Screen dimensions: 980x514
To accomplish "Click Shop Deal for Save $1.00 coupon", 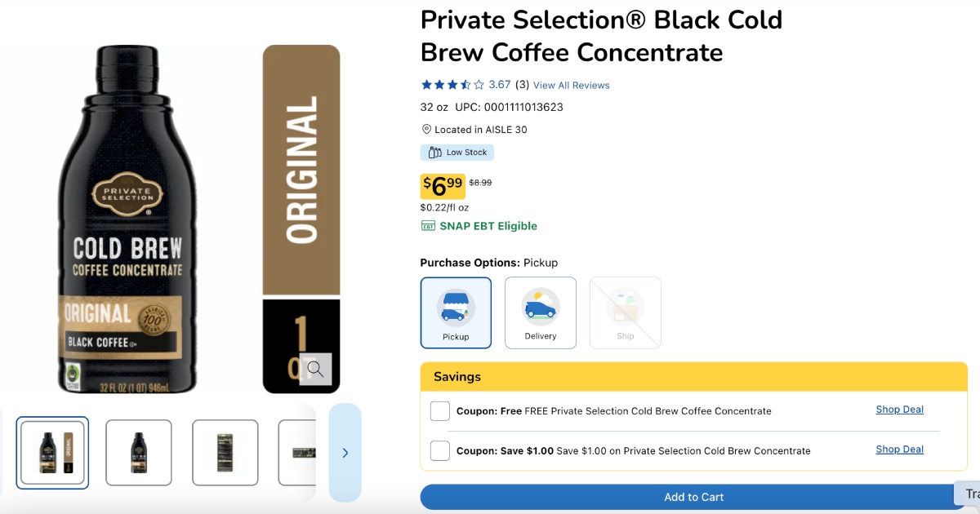I will click(x=899, y=450).
